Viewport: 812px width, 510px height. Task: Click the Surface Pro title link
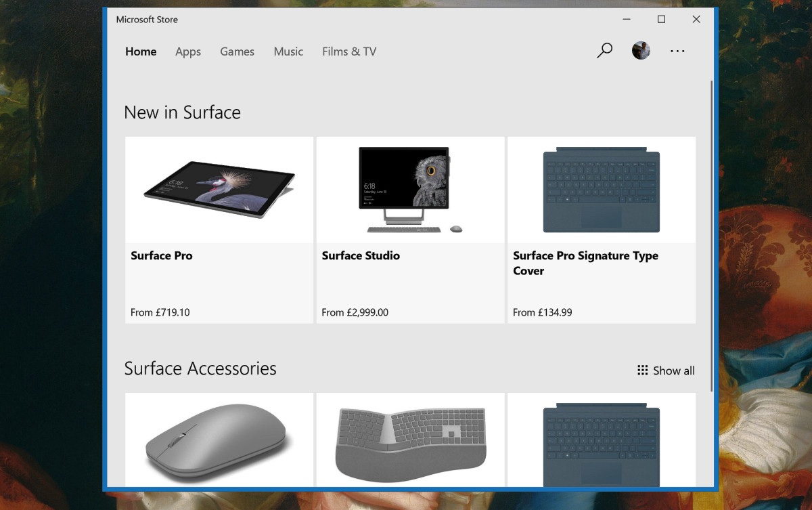pos(162,255)
